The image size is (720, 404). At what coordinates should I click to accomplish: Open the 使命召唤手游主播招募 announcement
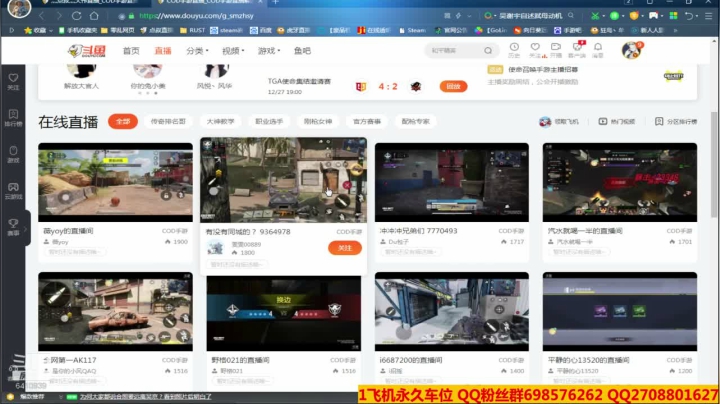(x=543, y=69)
